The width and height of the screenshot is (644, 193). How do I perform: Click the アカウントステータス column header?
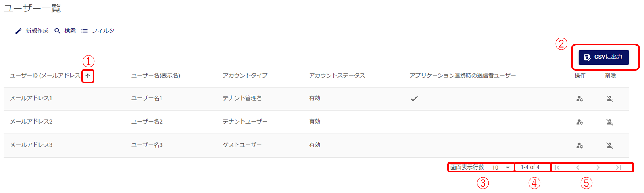coord(337,75)
